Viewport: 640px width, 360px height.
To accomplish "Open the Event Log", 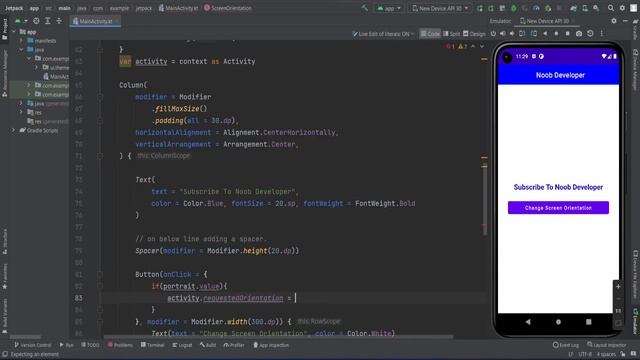I will coord(566,345).
